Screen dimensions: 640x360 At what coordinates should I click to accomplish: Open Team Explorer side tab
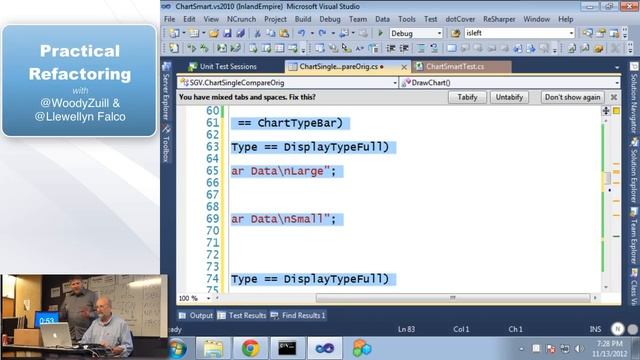634,236
